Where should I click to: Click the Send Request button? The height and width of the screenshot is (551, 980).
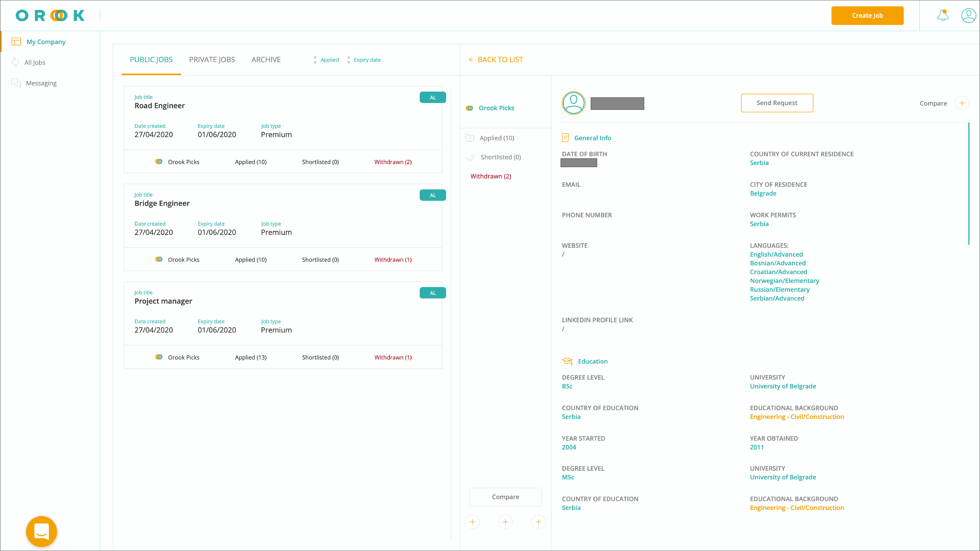coord(777,103)
